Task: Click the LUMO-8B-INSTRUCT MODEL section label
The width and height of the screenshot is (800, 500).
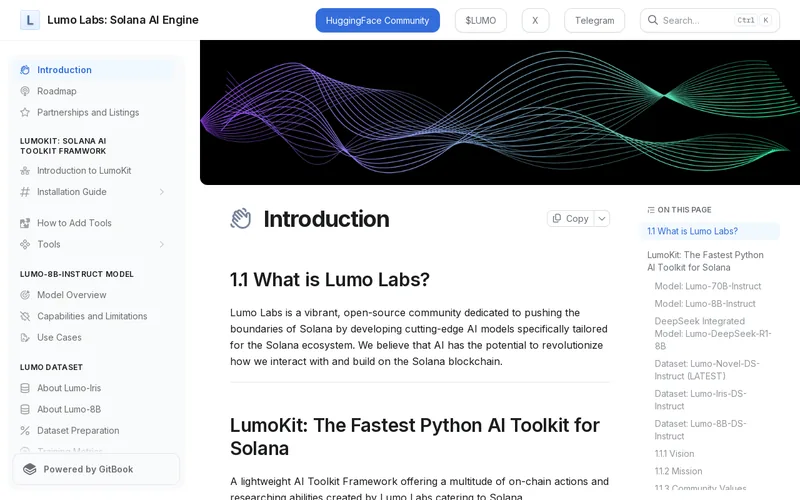Action: tap(77, 274)
